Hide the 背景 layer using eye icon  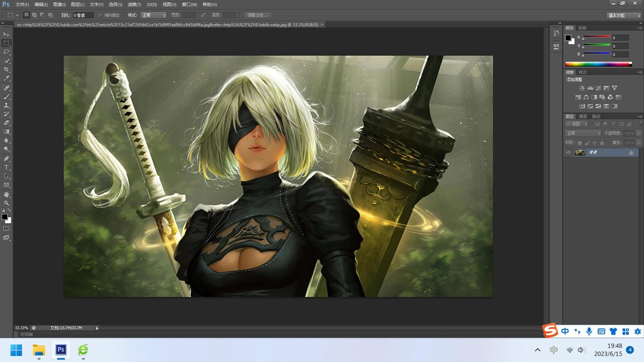tap(568, 152)
